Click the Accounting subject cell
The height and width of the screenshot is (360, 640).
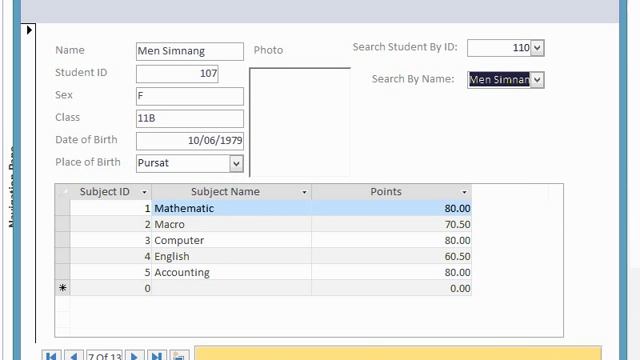[x=231, y=272]
